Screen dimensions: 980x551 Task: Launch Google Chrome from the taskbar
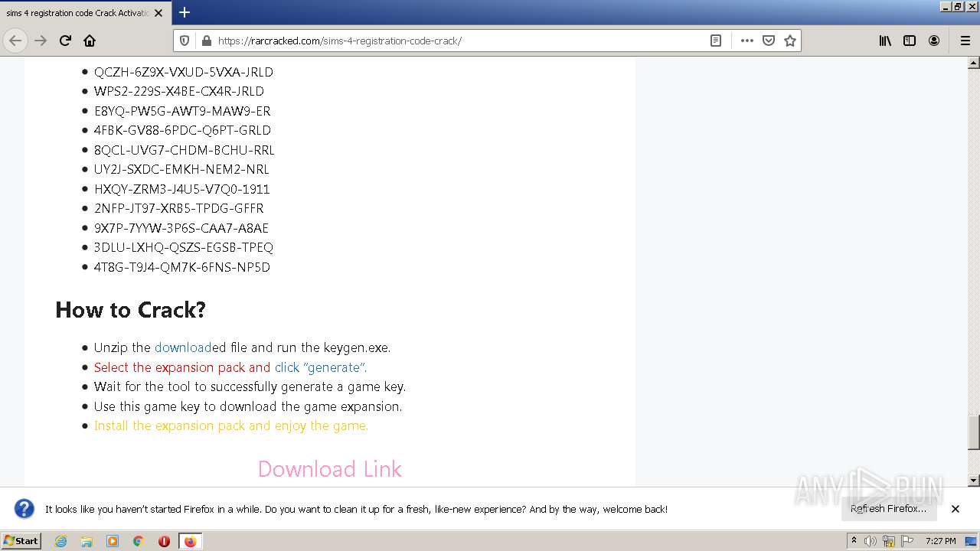[x=139, y=541]
